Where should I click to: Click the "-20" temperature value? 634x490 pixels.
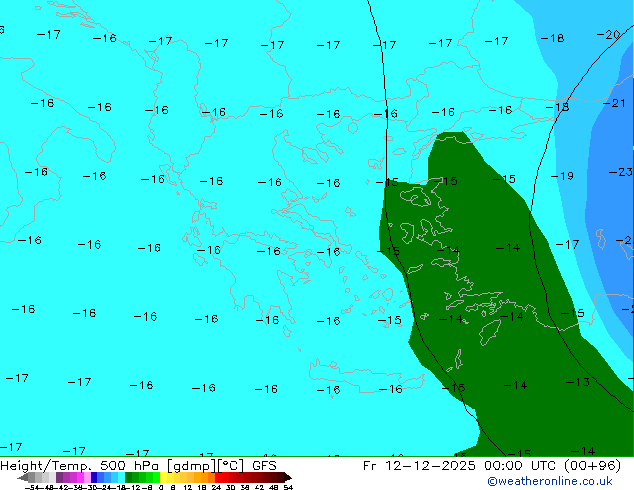[609, 35]
